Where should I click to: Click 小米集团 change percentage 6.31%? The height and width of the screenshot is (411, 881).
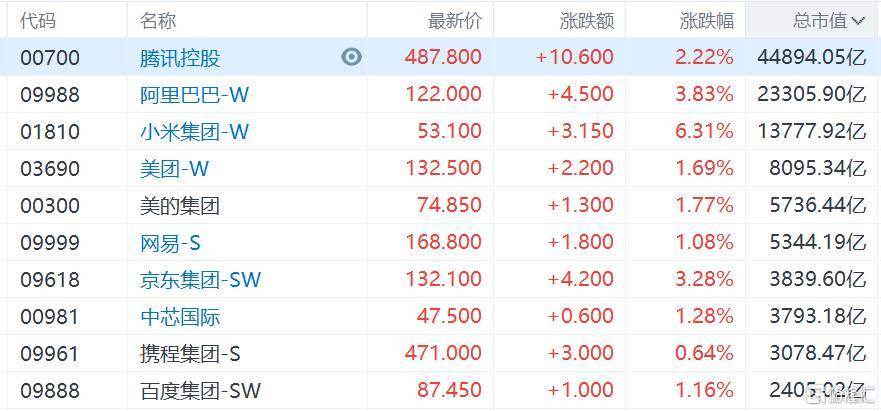click(707, 132)
